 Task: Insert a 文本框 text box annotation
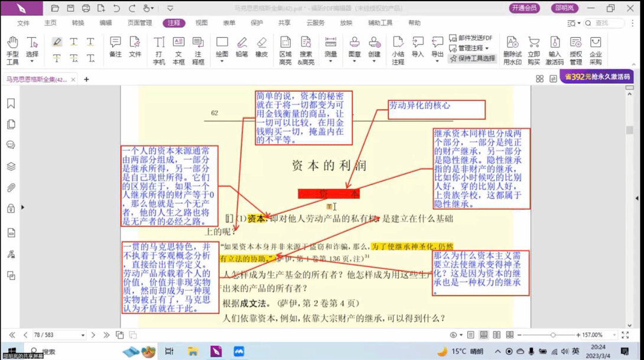[x=178, y=50]
